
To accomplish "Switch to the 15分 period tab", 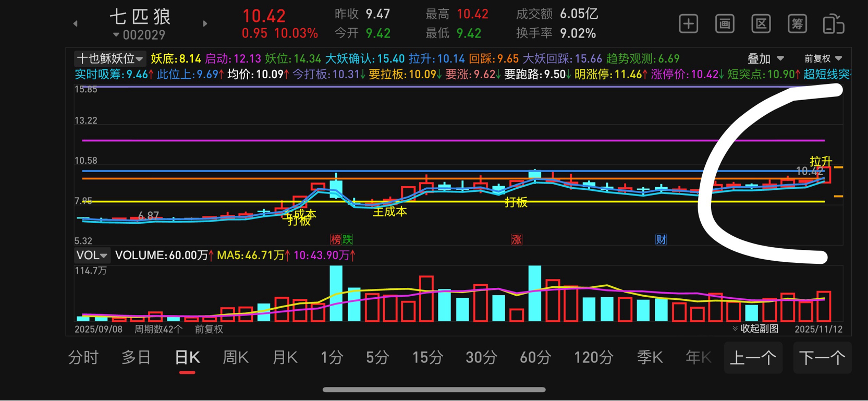I will 427,358.
